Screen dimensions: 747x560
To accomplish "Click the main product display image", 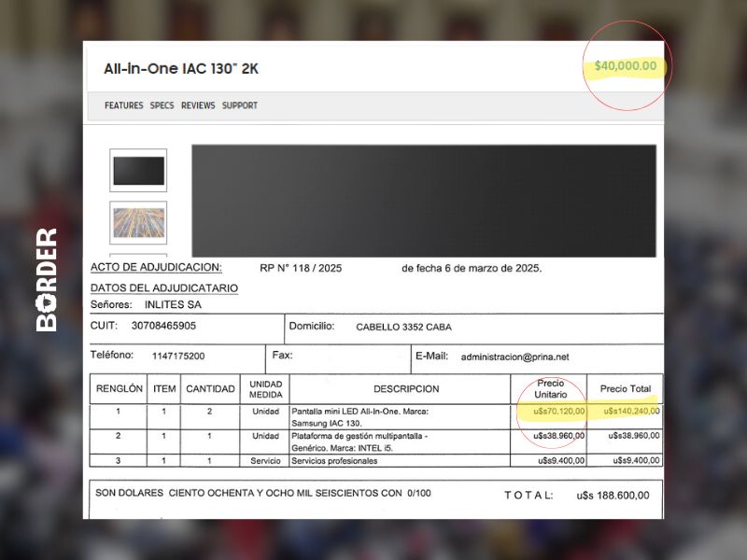I will tap(424, 201).
